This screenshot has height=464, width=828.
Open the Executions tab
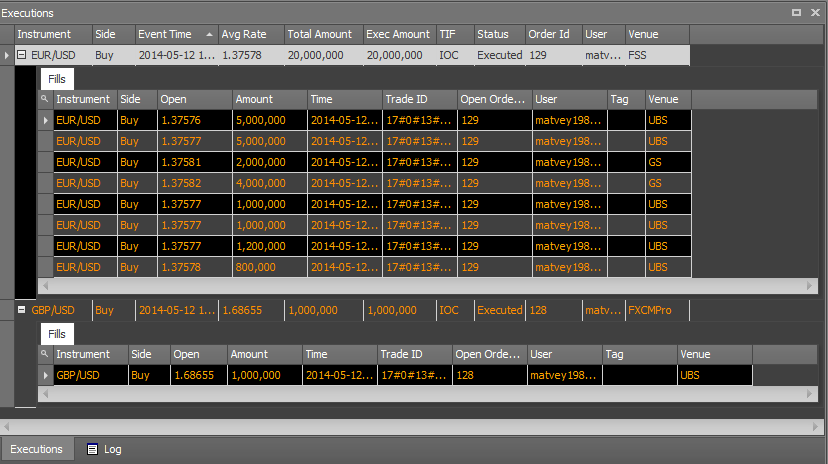(36, 449)
